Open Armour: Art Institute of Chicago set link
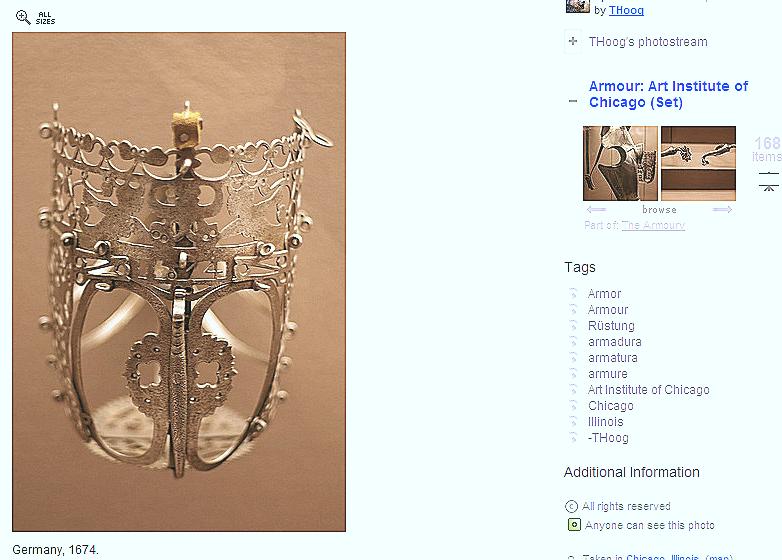Viewport: 782px width, 560px height. 668,94
